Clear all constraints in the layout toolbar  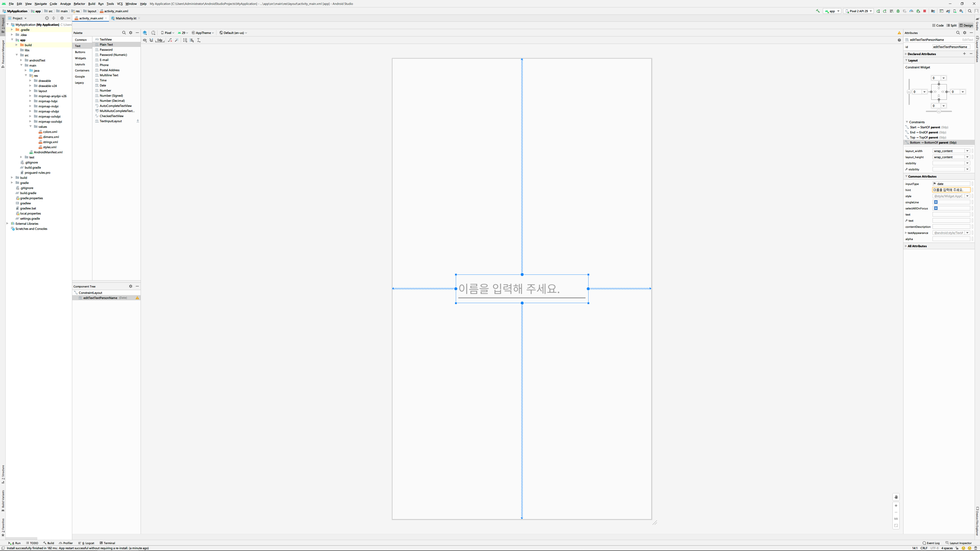click(x=170, y=40)
